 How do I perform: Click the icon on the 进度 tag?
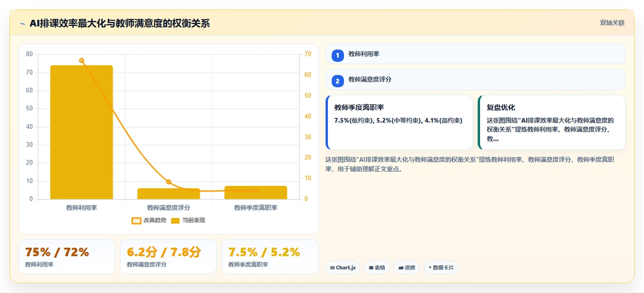click(x=401, y=268)
